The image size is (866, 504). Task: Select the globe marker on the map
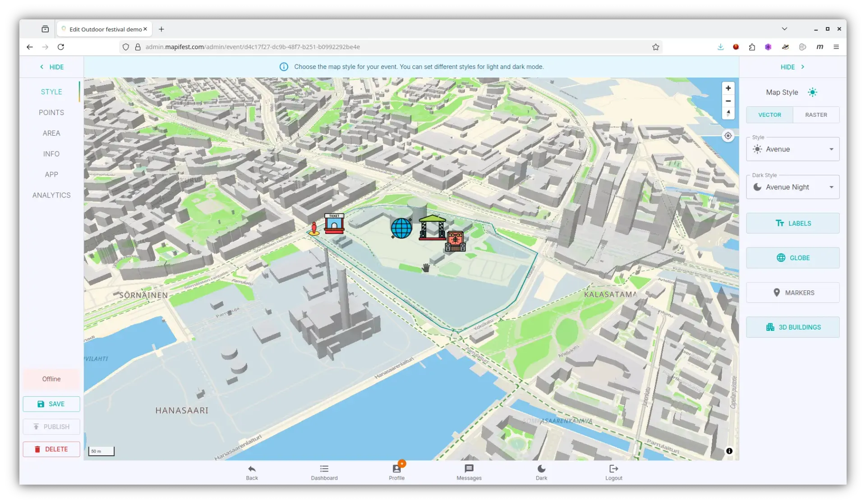(x=401, y=228)
